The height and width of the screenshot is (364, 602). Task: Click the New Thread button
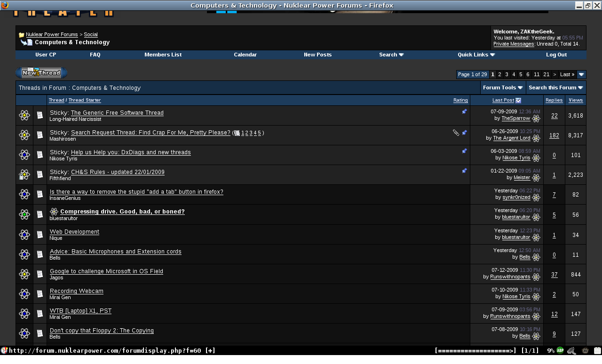pos(41,73)
